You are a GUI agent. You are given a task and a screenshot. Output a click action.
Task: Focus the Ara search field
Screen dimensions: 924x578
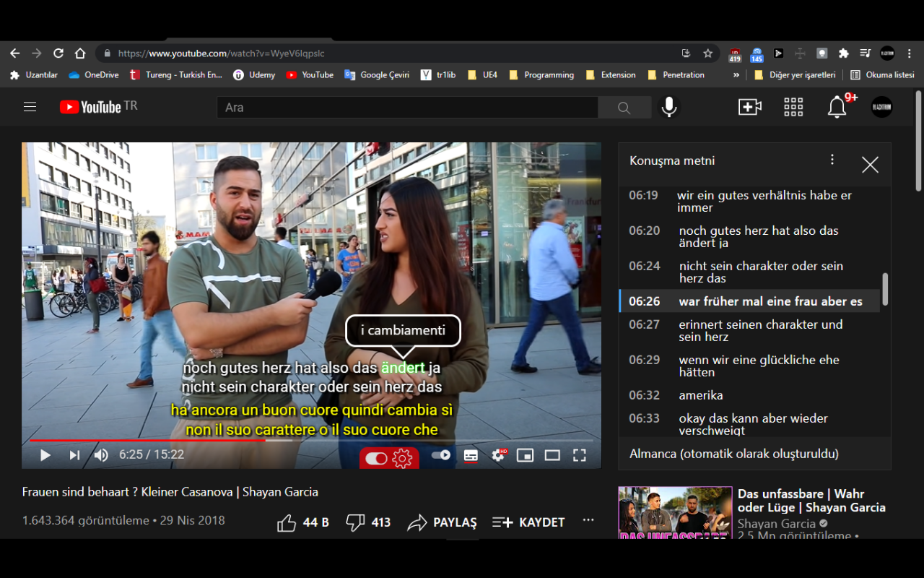click(407, 108)
